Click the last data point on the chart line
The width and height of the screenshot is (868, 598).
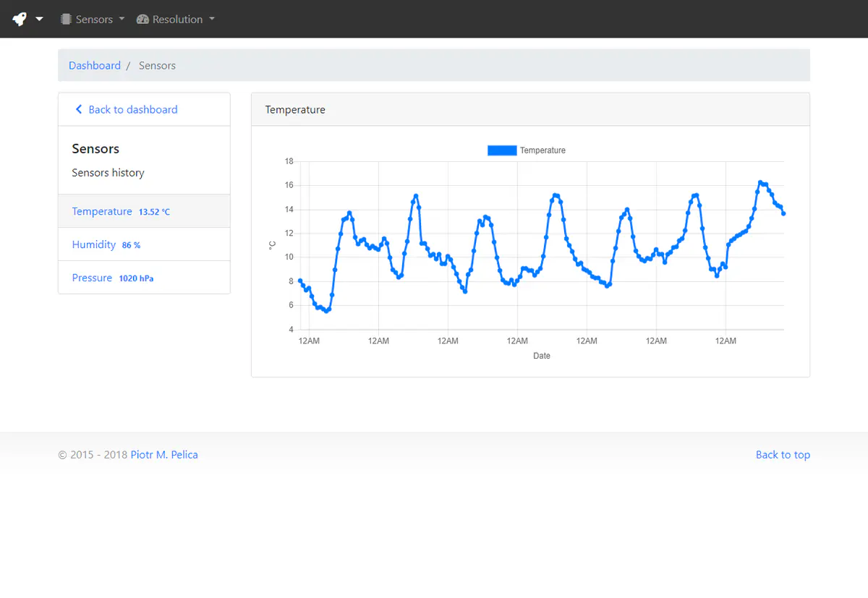tap(783, 213)
